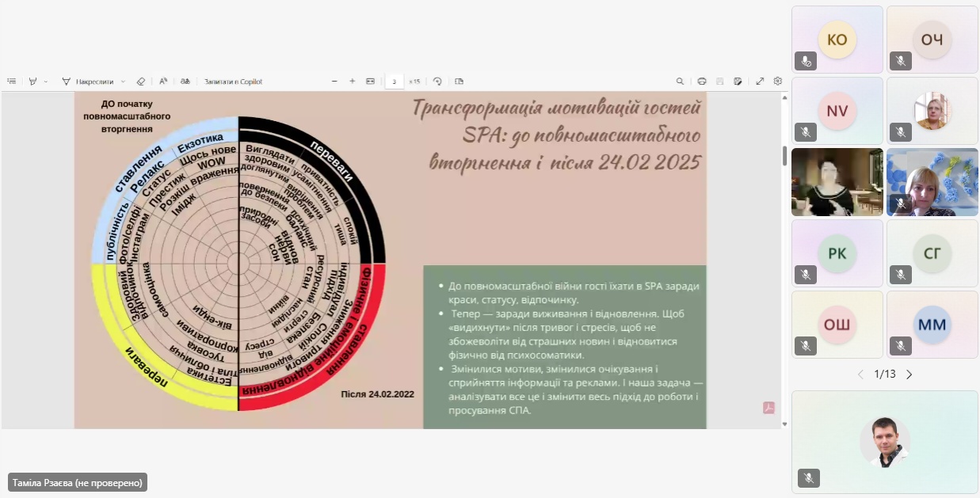Click the greyed-out save icon
The height and width of the screenshot is (498, 980).
[x=720, y=82]
